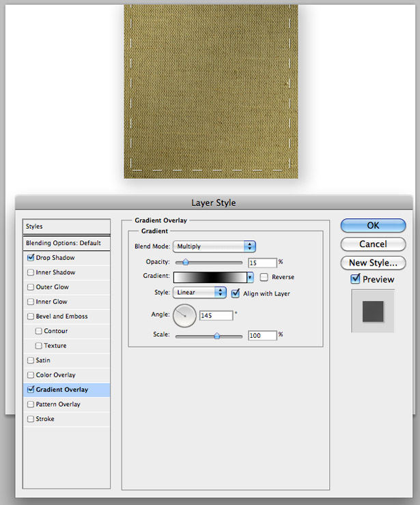Select the Outer Glow style row label
420x505 pixels.
tap(52, 287)
